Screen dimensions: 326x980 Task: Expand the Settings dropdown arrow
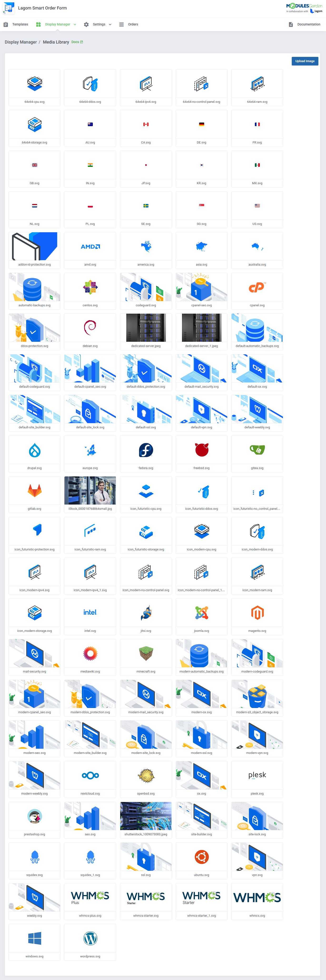click(110, 24)
